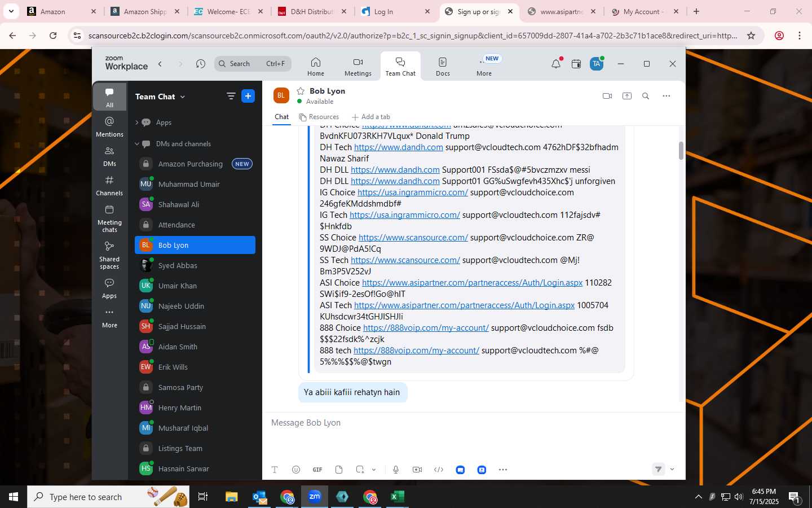Viewport: 812px width, 508px height.
Task: Open the Sajjad Hussain chat
Action: (x=195, y=326)
